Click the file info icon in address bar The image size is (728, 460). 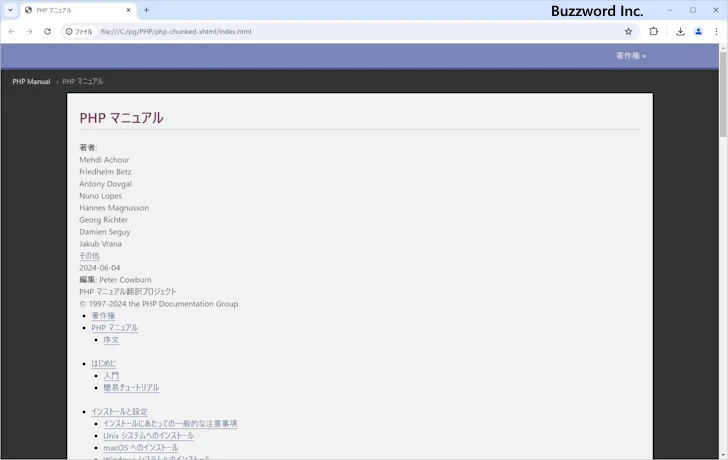(80, 32)
